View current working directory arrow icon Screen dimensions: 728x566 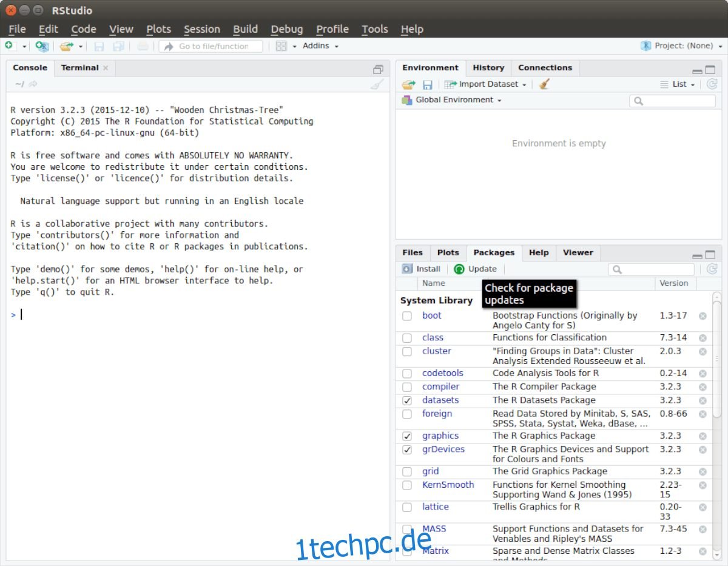pos(33,84)
